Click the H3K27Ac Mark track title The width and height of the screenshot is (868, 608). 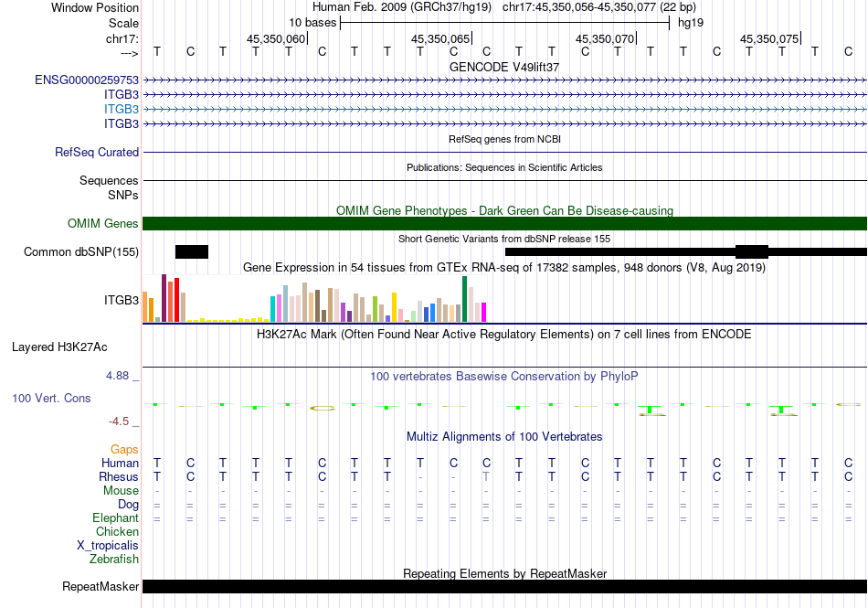click(504, 335)
